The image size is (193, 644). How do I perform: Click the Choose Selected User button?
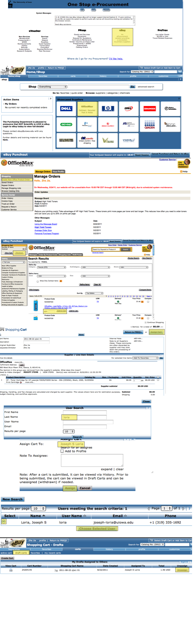coord(97,528)
